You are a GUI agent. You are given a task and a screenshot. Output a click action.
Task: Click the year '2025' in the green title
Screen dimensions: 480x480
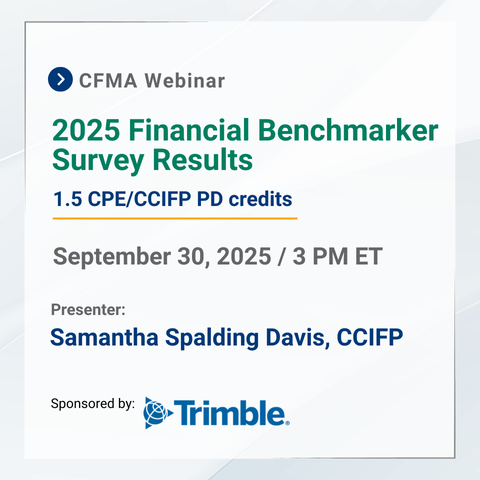tap(86, 130)
